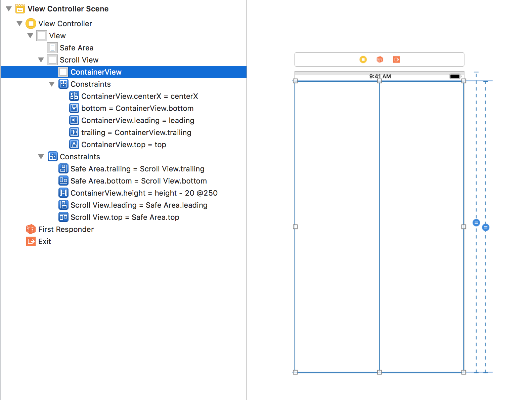Click the right equal-height constraint badge on canvas
This screenshot has width=532, height=400.
[x=486, y=228]
